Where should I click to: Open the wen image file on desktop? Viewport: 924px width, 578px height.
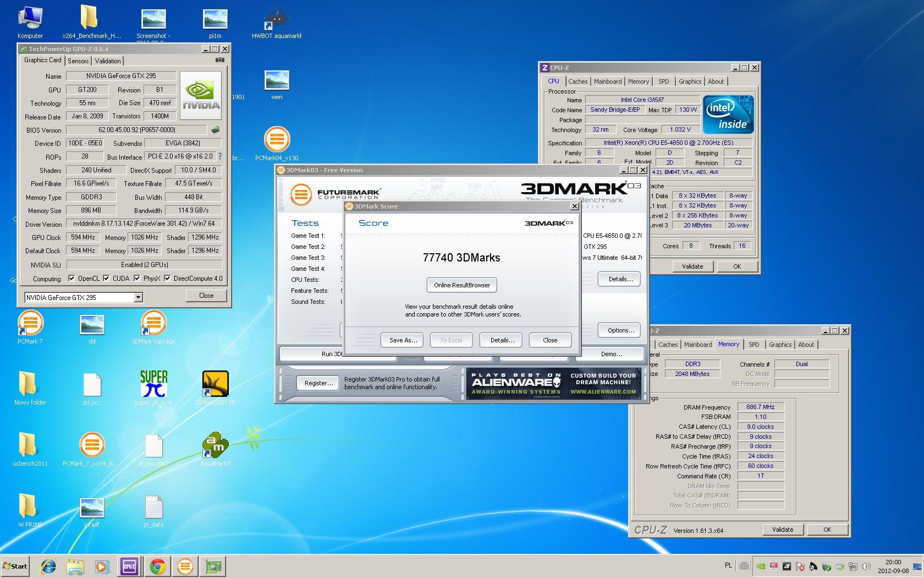(x=277, y=84)
